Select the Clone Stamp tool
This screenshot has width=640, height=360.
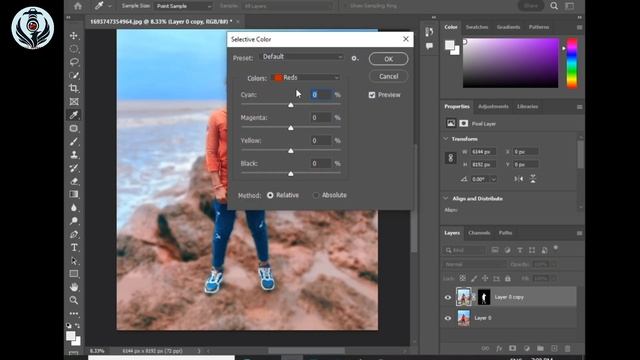[74, 155]
